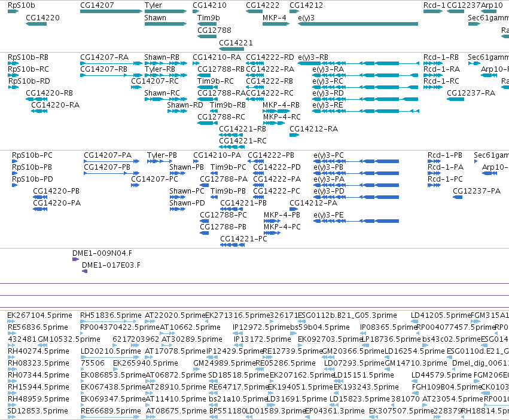Select the e(y)3-RE transcript label
The image size is (509, 420).
pos(328,105)
